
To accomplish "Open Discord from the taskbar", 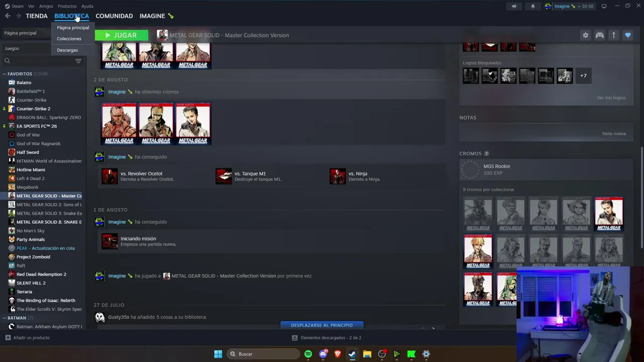I will 323,354.
